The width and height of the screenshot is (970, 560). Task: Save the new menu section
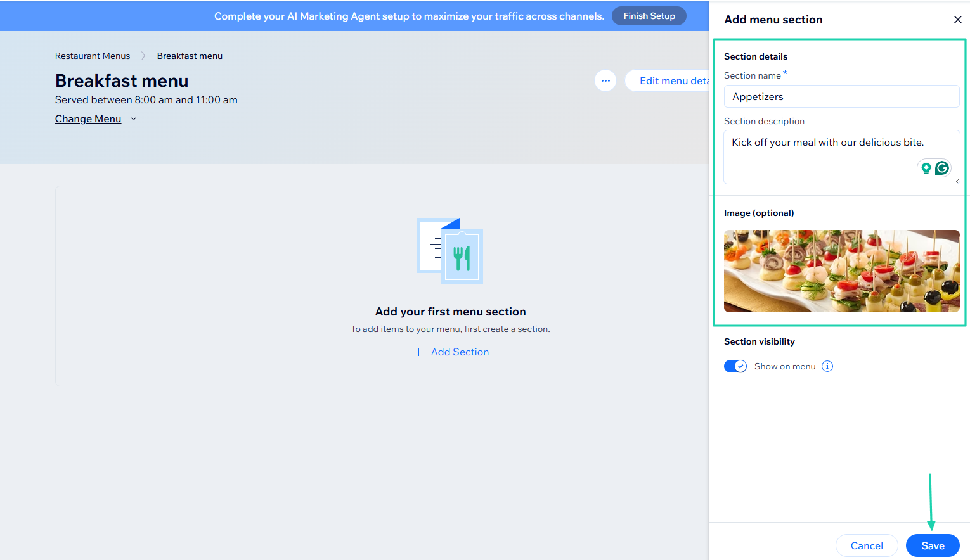933,545
